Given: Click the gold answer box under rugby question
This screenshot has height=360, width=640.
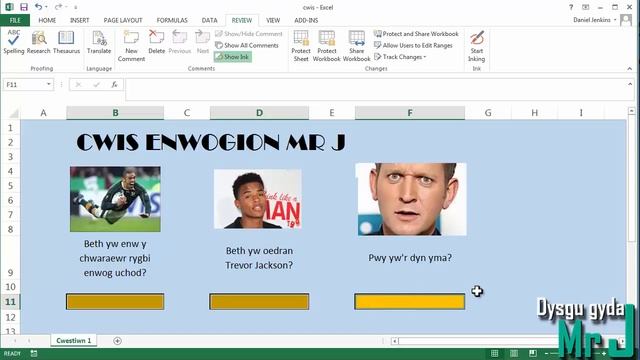Looking at the screenshot, I should pos(115,302).
